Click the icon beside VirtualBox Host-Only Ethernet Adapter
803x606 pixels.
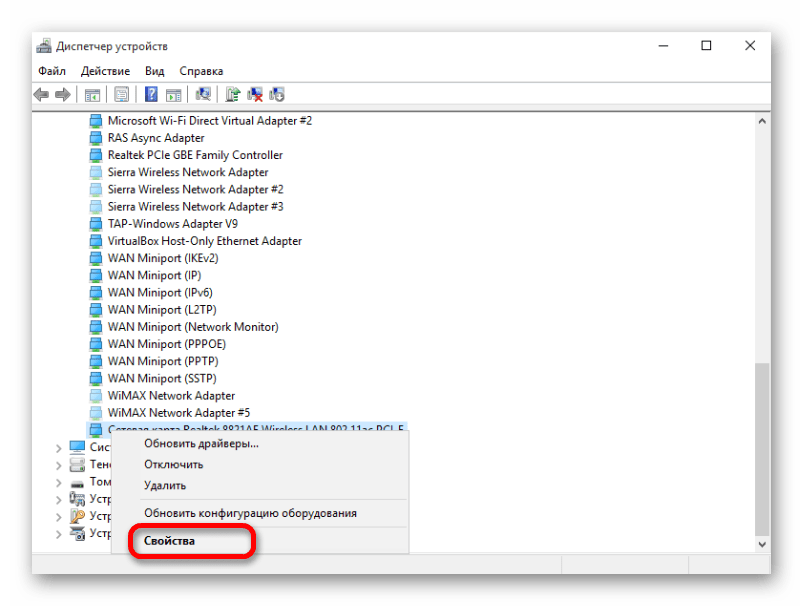[96, 241]
